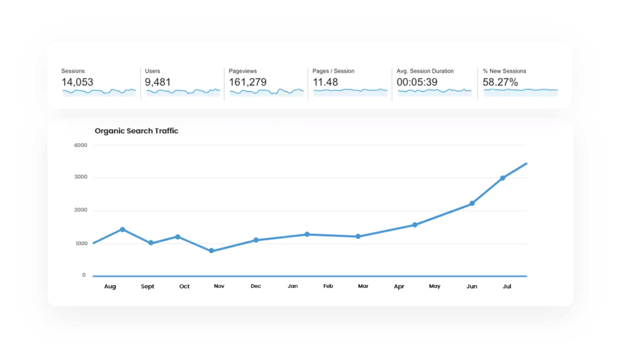
Task: Click the Sessions sparkline graph
Action: click(x=99, y=92)
